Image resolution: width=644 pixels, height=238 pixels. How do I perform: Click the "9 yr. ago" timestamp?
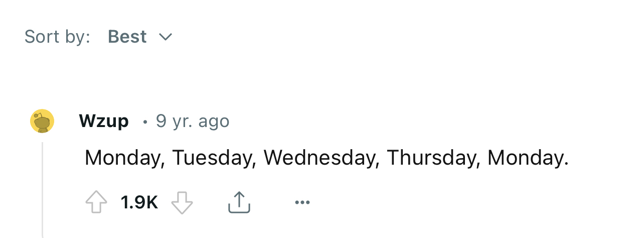tap(193, 121)
